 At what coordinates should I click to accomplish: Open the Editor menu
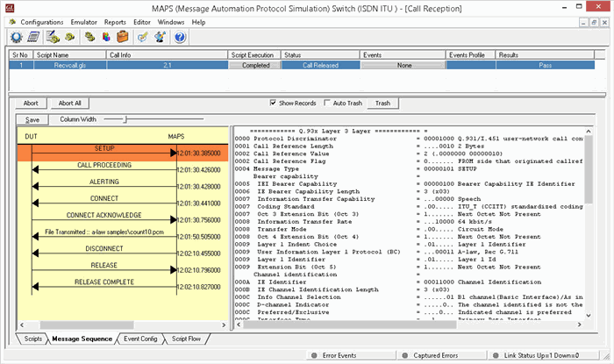click(142, 22)
